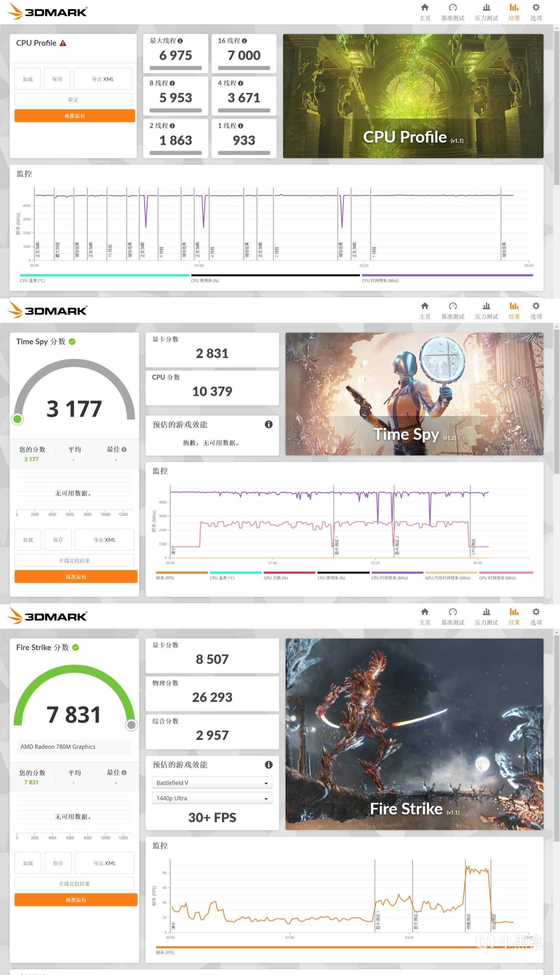Click green verified check beside Time Spy 分数
Image resolution: width=560 pixels, height=975 pixels.
coord(72,341)
